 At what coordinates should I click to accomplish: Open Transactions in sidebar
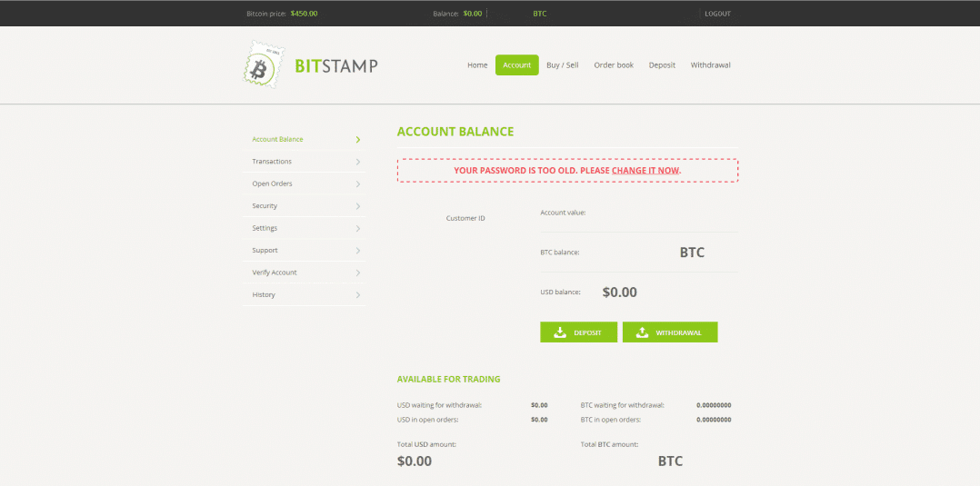tap(303, 162)
